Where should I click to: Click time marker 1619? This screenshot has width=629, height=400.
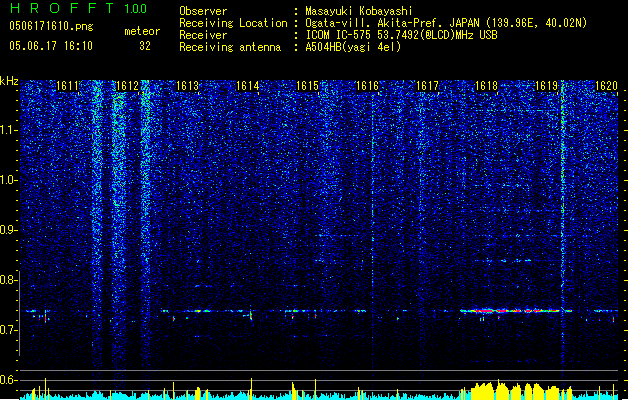point(547,86)
